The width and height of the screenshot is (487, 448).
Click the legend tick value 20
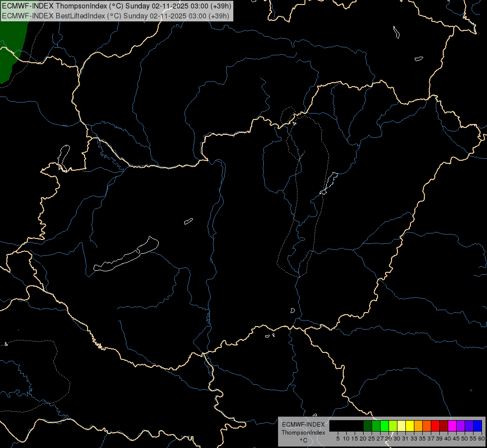pos(363,439)
